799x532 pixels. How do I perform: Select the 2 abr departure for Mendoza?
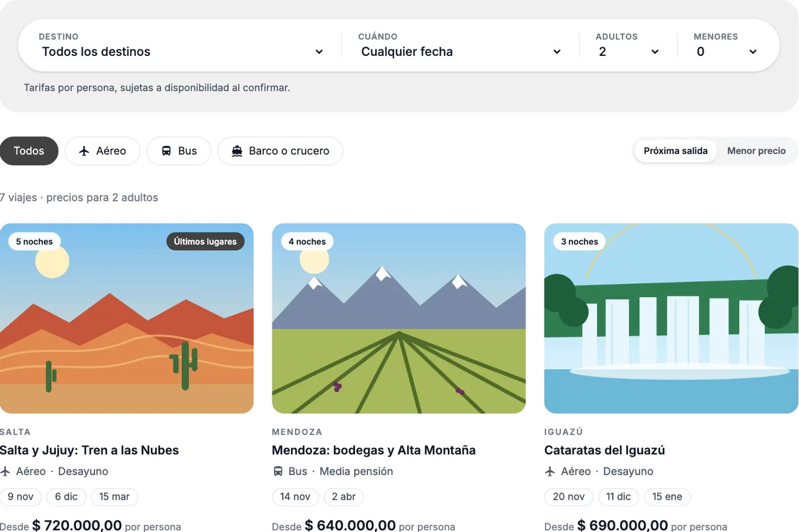click(344, 497)
